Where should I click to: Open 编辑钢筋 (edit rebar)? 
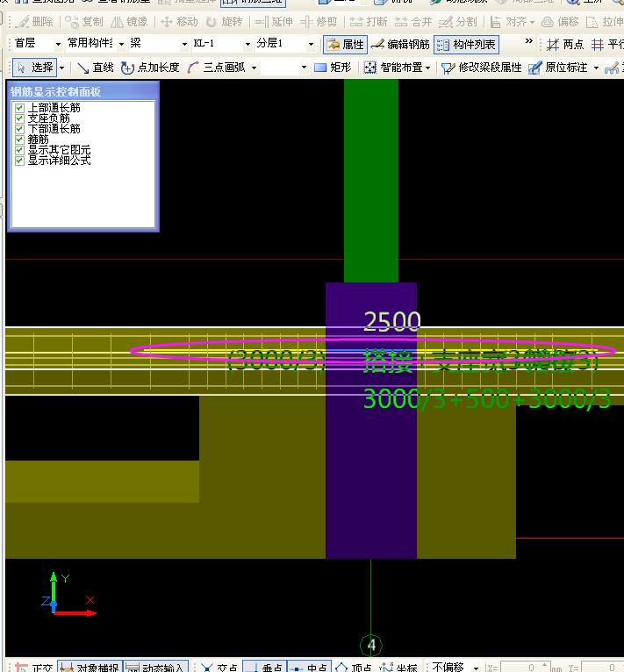point(400,44)
